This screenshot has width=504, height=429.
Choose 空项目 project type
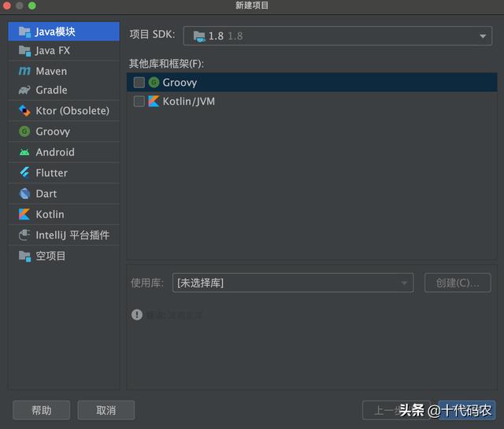pyautogui.click(x=64, y=256)
